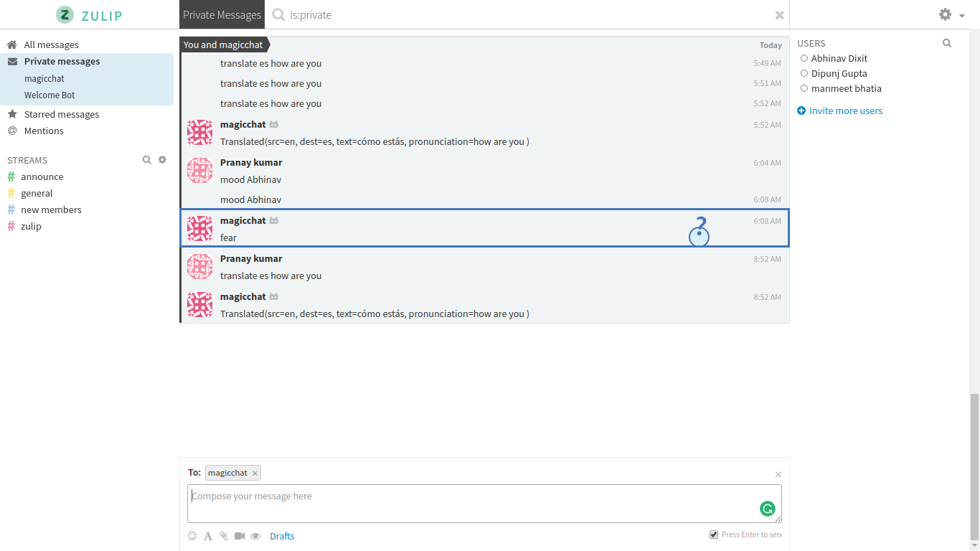Click magicchat avatar beside the fear message
This screenshot has width=980, height=551.
point(199,229)
